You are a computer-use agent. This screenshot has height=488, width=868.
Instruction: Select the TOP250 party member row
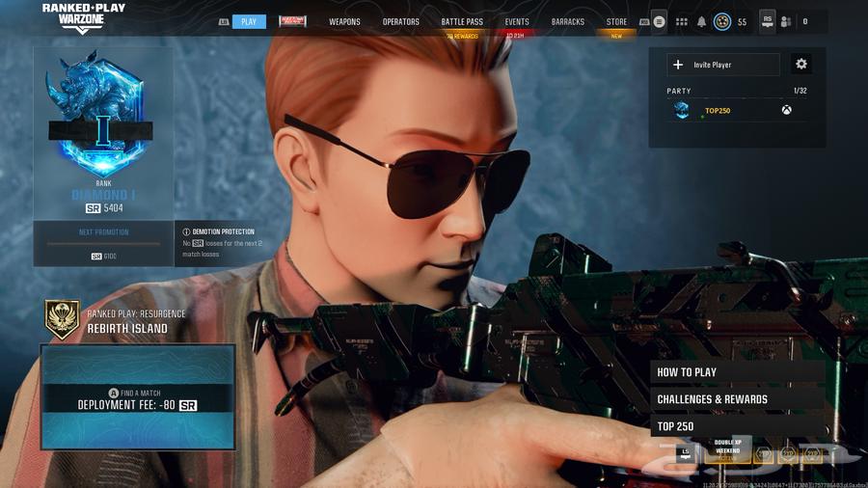[x=737, y=111]
